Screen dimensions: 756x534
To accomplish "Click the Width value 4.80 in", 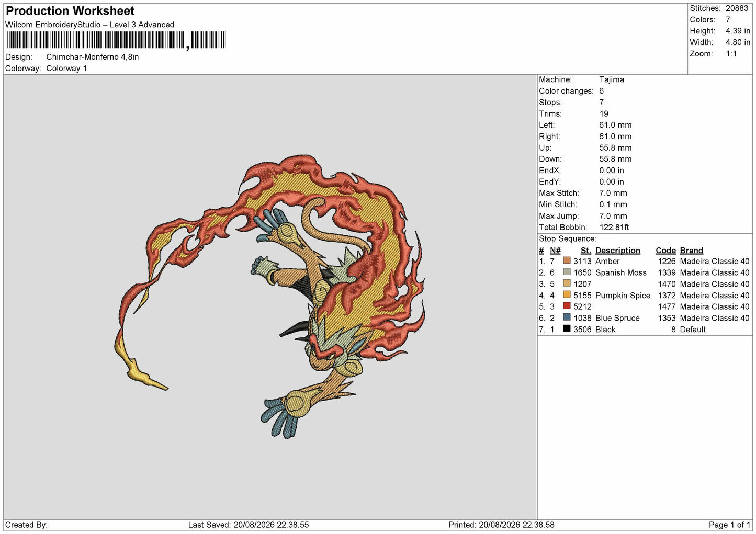I will (738, 42).
